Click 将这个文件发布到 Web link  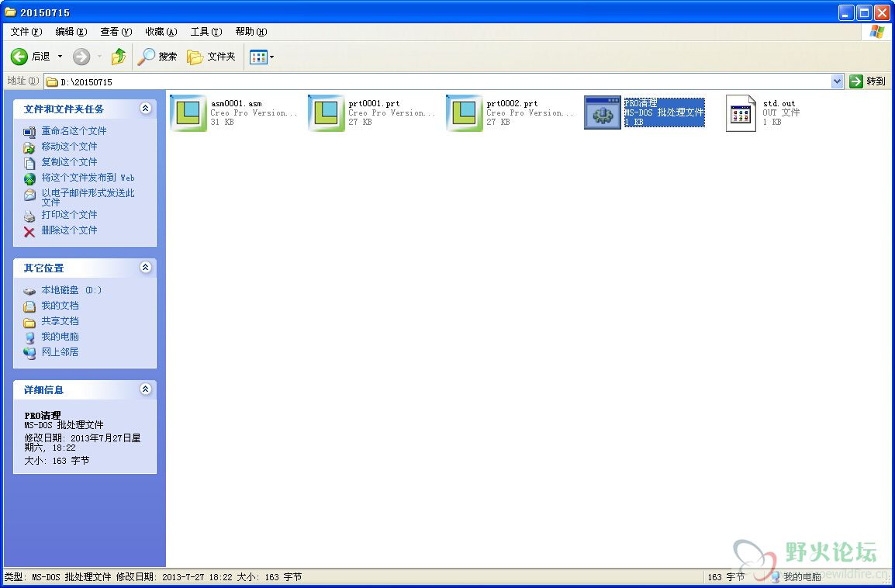click(88, 178)
